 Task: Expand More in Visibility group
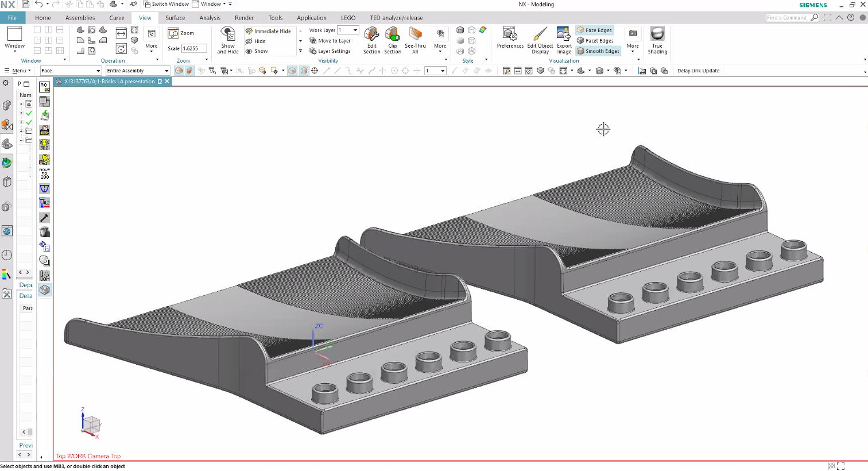pos(440,41)
